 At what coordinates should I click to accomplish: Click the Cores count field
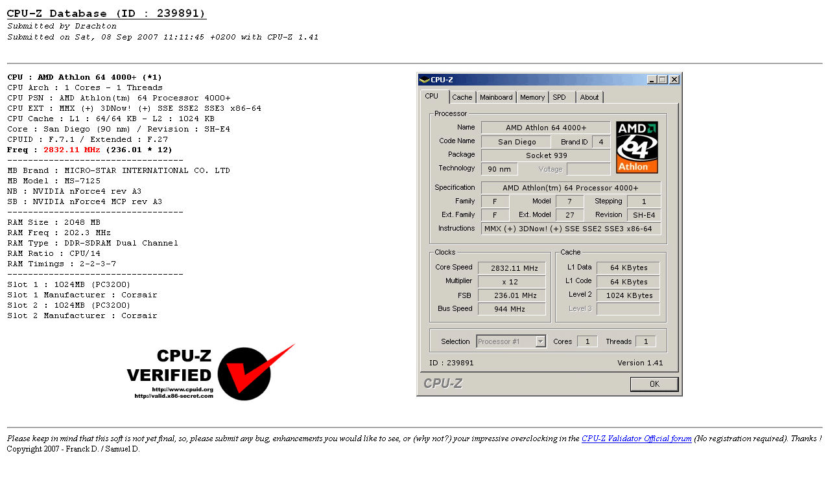click(587, 341)
